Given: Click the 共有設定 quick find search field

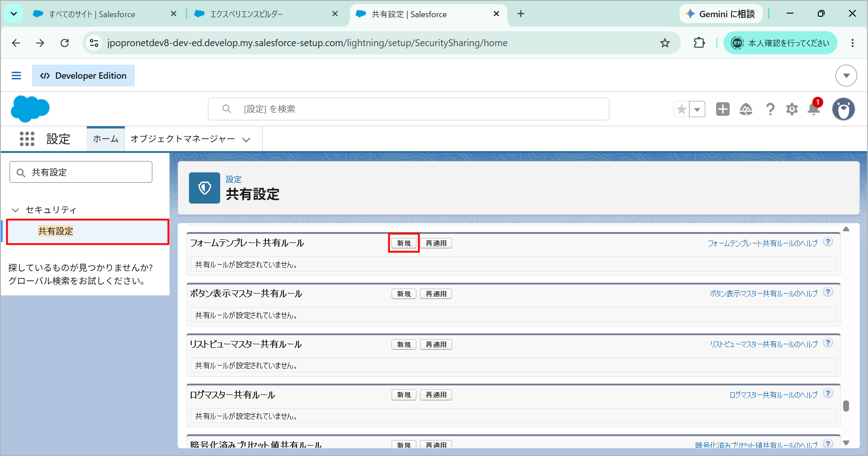Looking at the screenshot, I should [x=81, y=172].
